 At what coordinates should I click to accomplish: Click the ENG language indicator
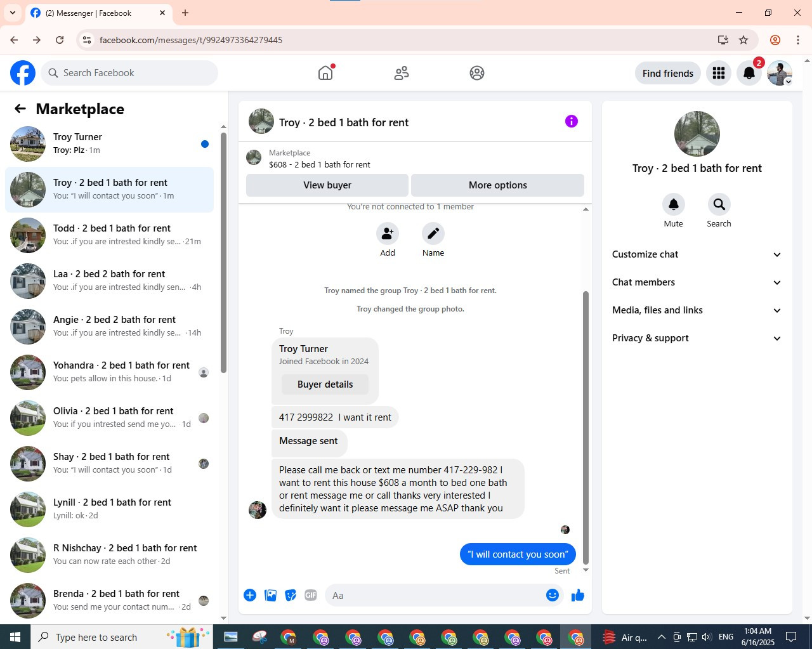click(x=726, y=637)
